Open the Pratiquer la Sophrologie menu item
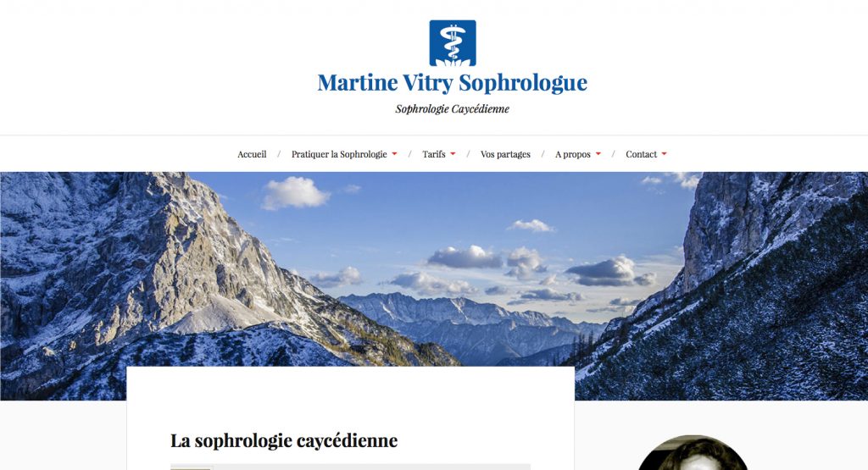This screenshot has width=868, height=470. coord(339,154)
